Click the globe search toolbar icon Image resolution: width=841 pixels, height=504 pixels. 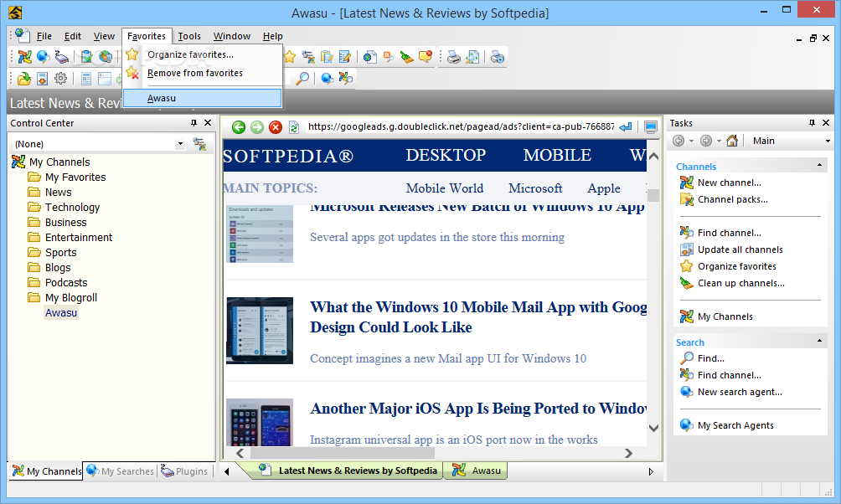[327, 79]
